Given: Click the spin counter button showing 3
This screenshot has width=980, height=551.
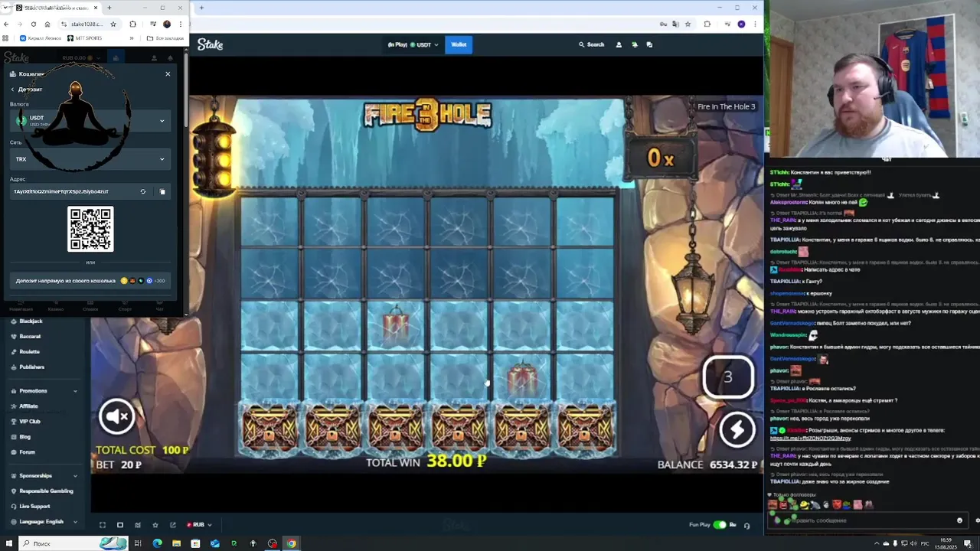Looking at the screenshot, I should click(x=728, y=377).
